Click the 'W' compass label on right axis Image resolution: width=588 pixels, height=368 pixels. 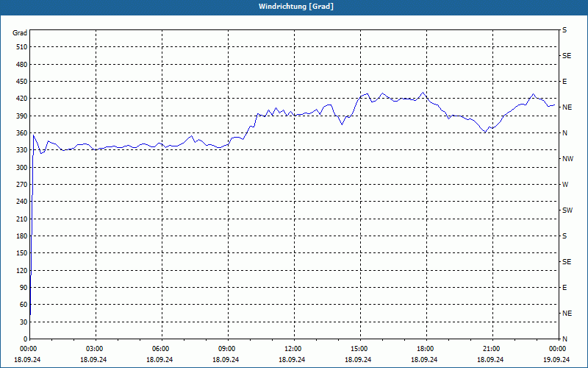point(565,185)
